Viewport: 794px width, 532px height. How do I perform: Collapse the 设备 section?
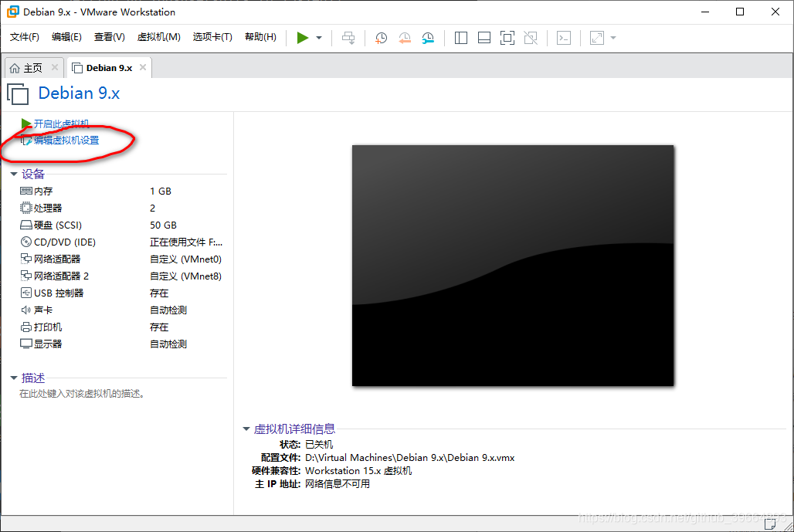point(14,175)
